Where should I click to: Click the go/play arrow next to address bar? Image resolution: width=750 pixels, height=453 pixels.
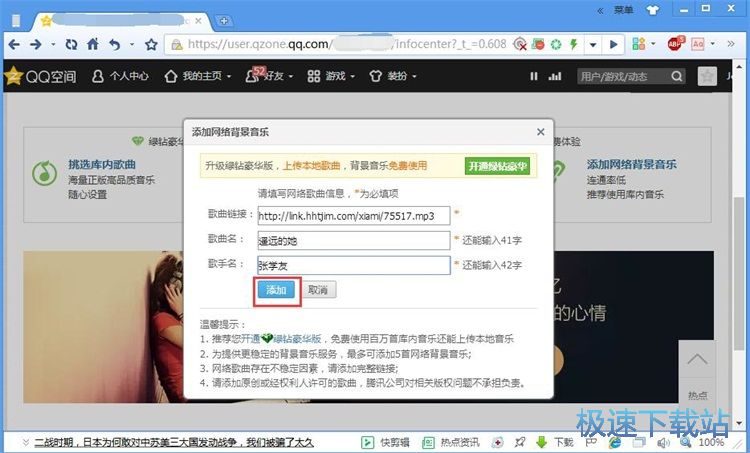coord(614,44)
